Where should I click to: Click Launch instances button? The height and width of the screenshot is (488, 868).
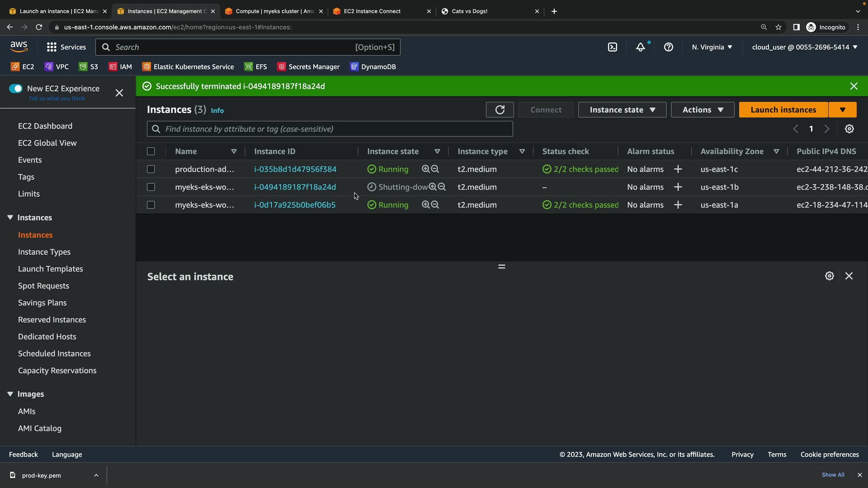point(783,110)
